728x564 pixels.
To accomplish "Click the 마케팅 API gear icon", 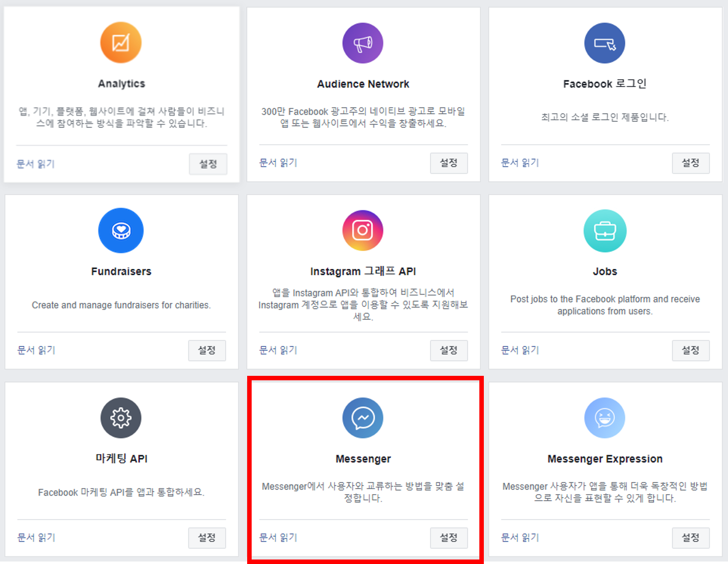I will (x=121, y=418).
